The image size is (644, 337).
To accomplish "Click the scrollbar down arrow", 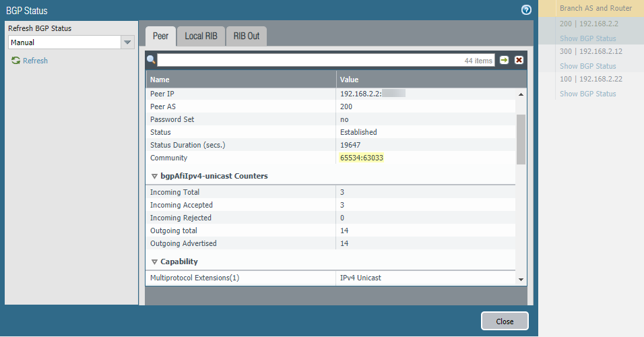I will coord(521,279).
